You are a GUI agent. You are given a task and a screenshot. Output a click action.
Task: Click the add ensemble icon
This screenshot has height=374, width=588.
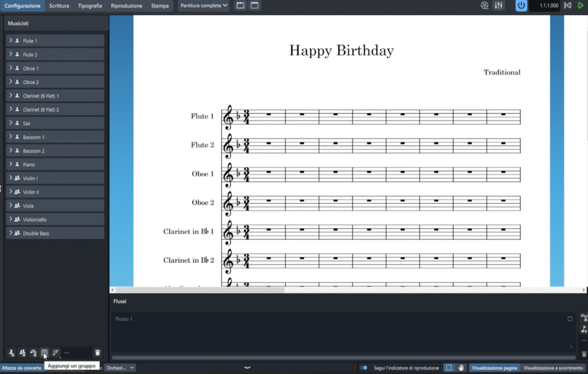(33, 353)
